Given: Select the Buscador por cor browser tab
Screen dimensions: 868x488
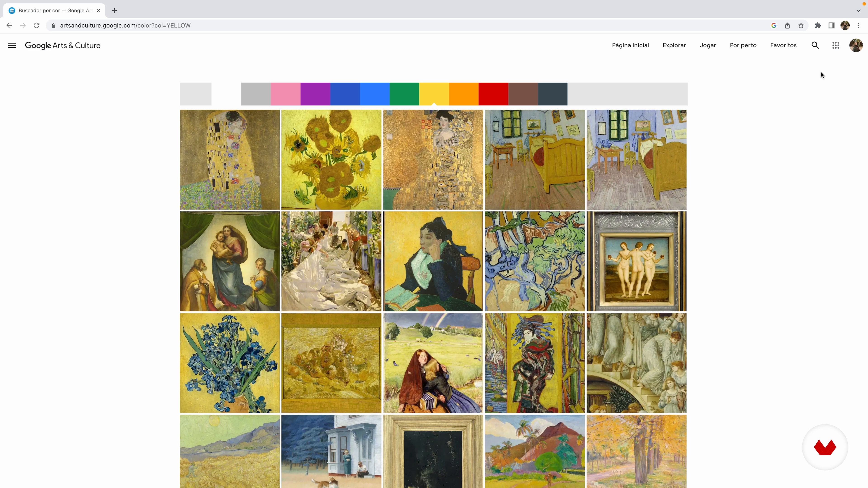Looking at the screenshot, I should [x=54, y=11].
